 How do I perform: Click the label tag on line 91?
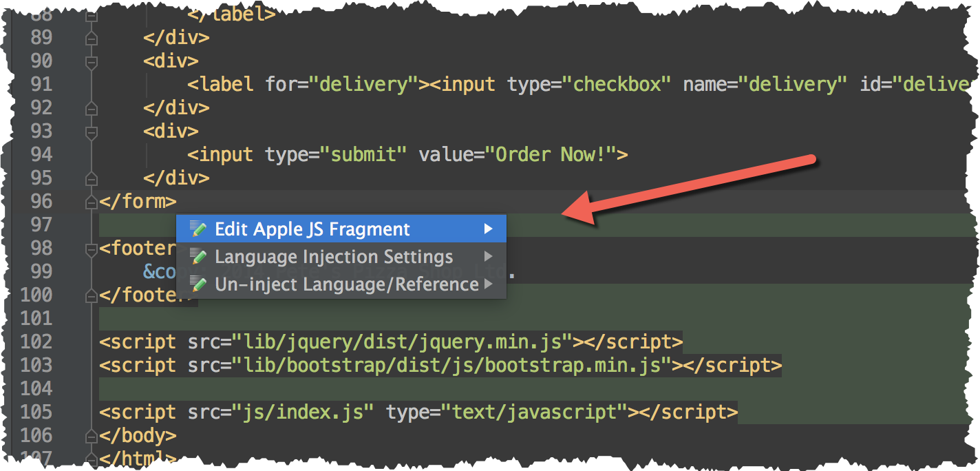pyautogui.click(x=220, y=84)
